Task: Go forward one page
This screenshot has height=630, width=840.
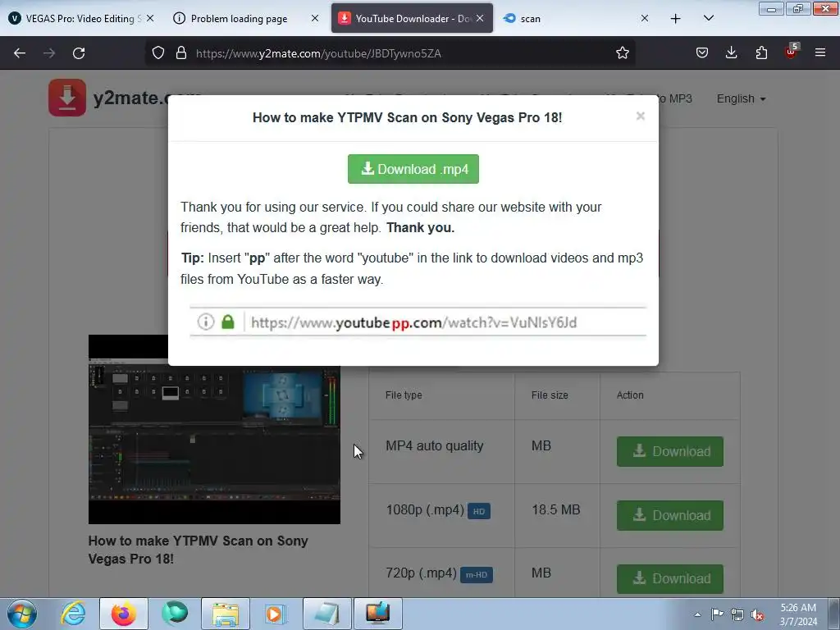Action: coord(49,53)
